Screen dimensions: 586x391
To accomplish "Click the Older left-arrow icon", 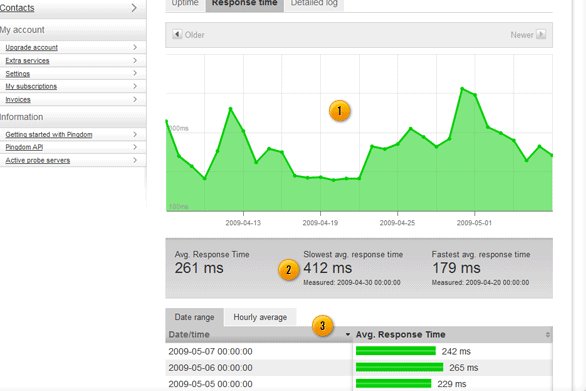I will pos(177,34).
